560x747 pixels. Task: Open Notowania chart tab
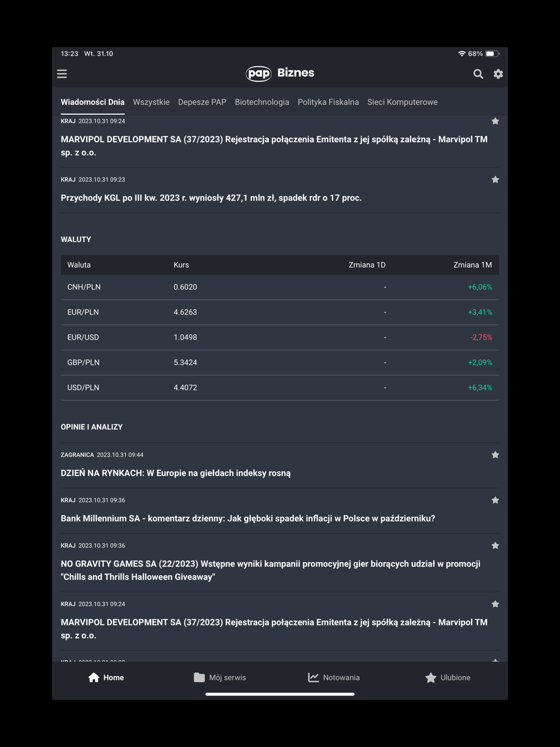pyautogui.click(x=334, y=678)
